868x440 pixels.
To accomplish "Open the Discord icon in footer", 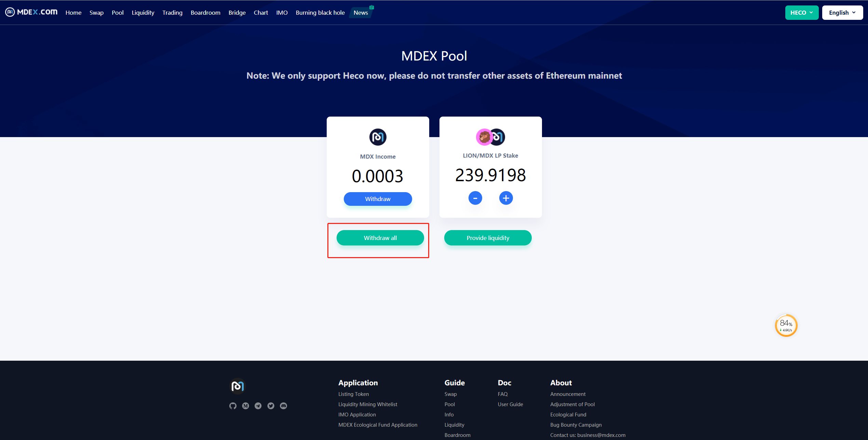I will point(283,406).
